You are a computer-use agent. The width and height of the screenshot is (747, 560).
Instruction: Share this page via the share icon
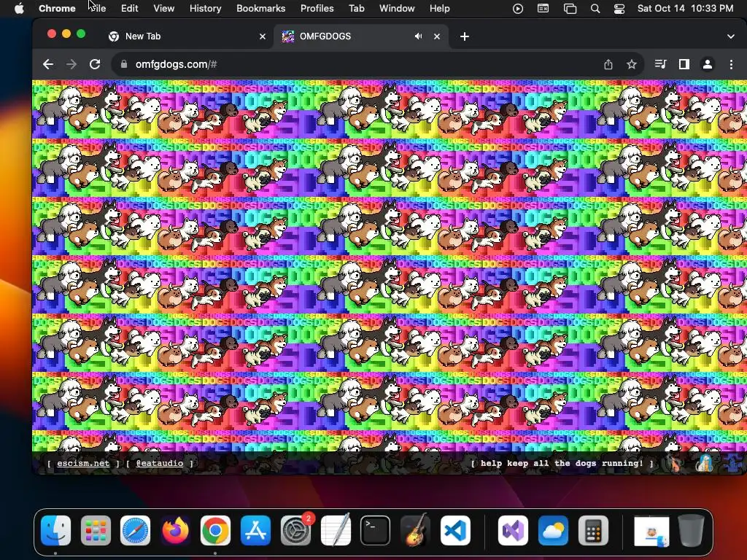pyautogui.click(x=608, y=64)
